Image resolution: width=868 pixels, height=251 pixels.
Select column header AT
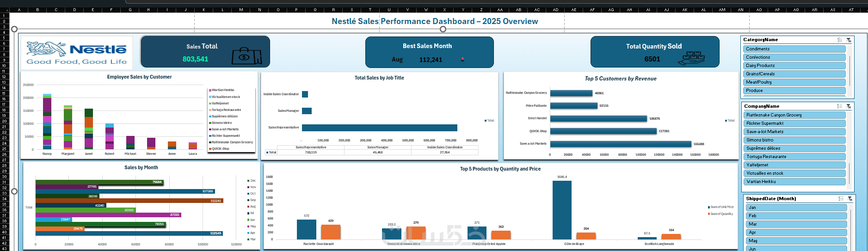[x=851, y=10]
